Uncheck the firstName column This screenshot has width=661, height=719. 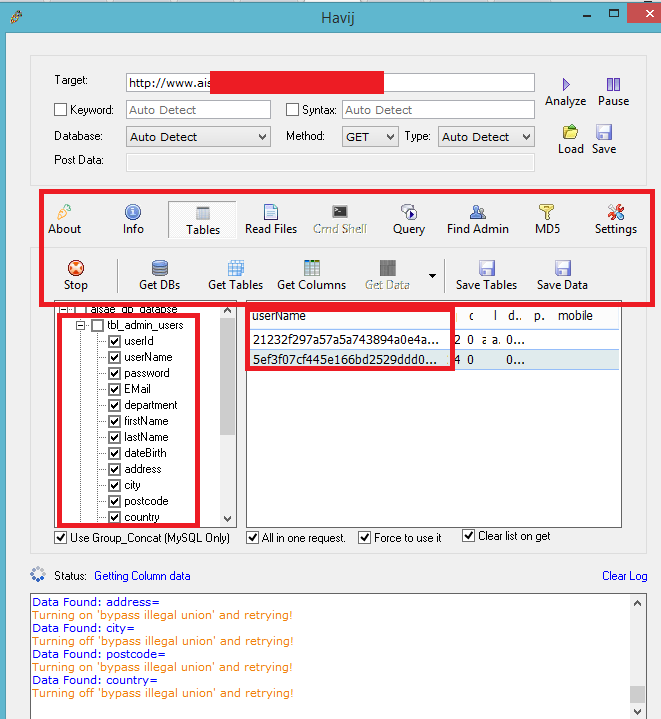(115, 421)
